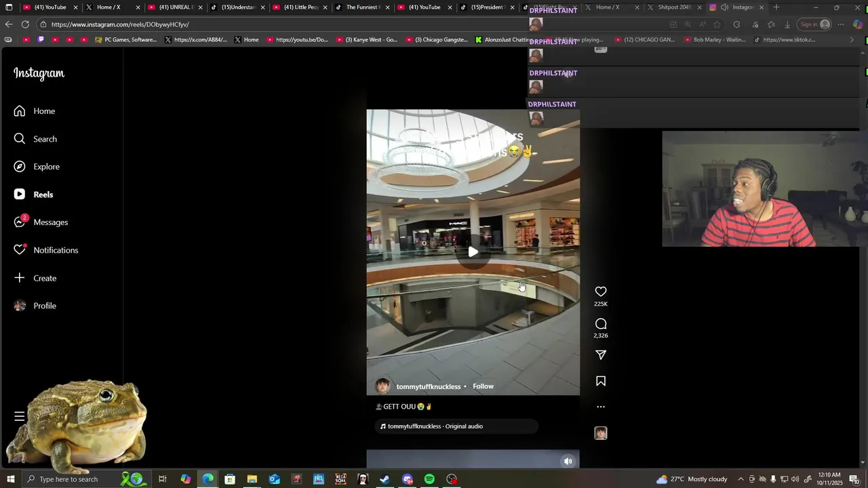Open Task View on taskbar

coord(163,479)
